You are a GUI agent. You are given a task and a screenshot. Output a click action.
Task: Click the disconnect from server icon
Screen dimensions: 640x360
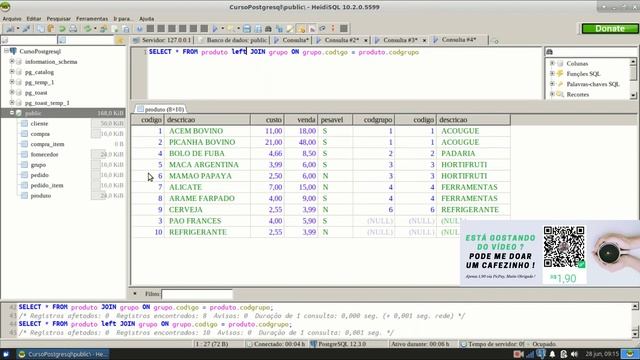[x=26, y=29]
